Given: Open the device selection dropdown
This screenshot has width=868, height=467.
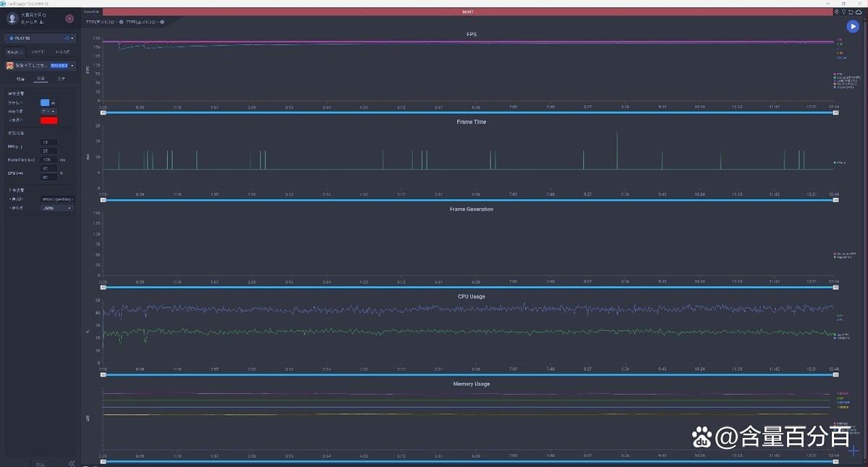Looking at the screenshot, I should (41, 38).
